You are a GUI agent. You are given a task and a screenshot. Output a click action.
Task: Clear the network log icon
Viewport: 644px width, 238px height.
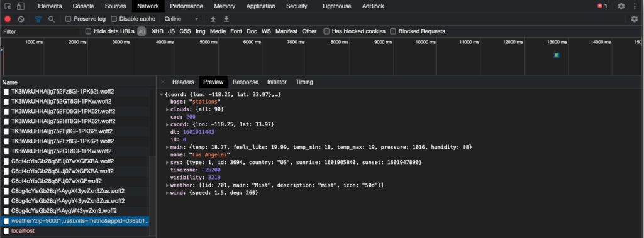(21, 19)
